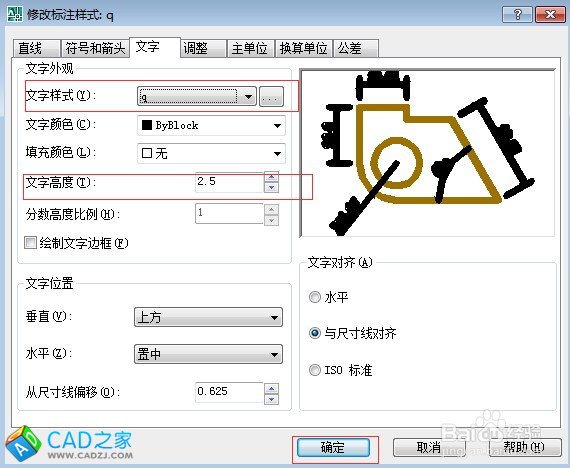Expand the 垂直 position dropdown
The height and width of the screenshot is (468, 570).
click(208, 317)
